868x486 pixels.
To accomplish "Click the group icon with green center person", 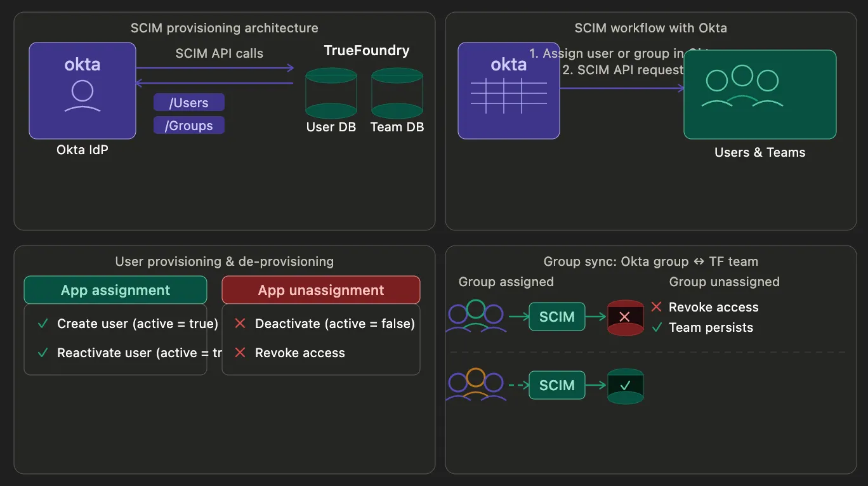I will (x=476, y=316).
